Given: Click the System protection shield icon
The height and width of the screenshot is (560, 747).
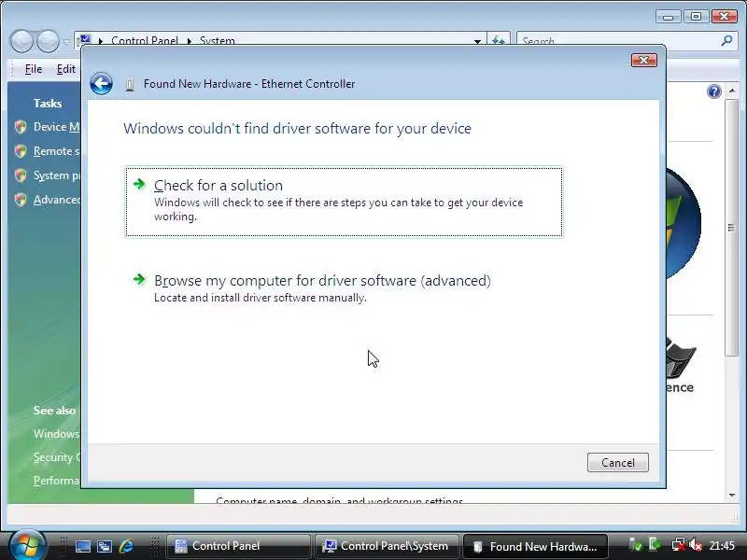Looking at the screenshot, I should 21,175.
